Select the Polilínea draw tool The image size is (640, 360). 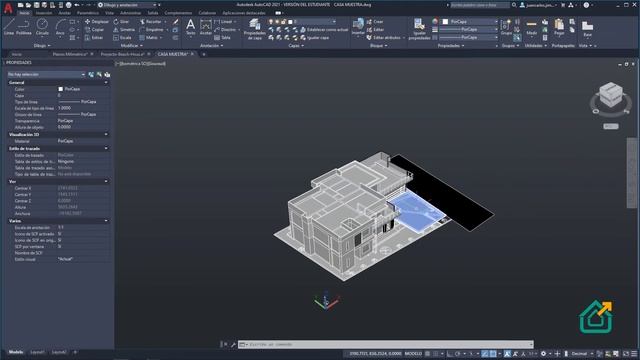(x=24, y=27)
